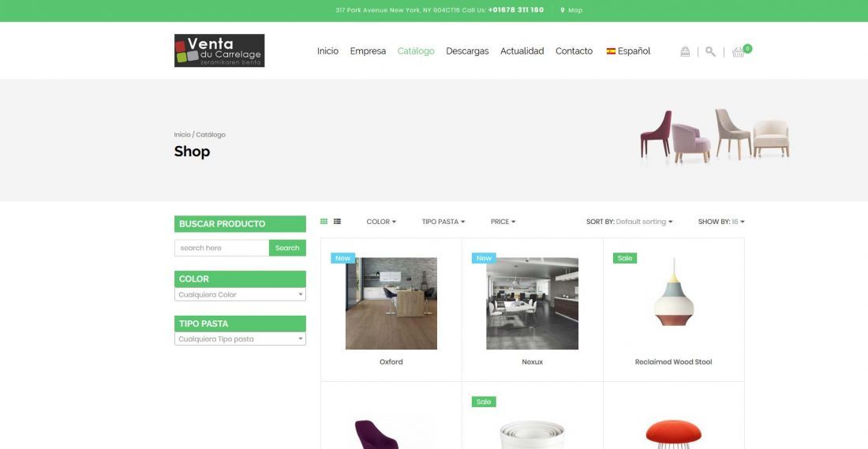Open the PRICE filter dropdown

[x=503, y=222]
